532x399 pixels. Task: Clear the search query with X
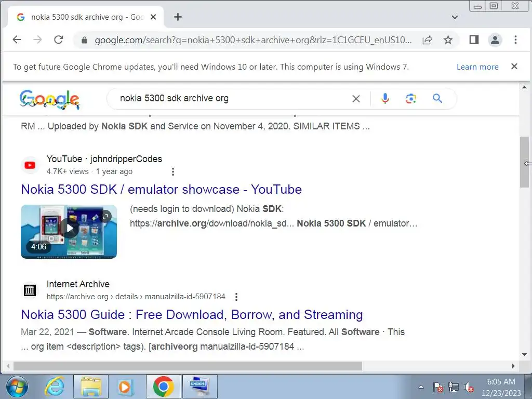(x=356, y=99)
